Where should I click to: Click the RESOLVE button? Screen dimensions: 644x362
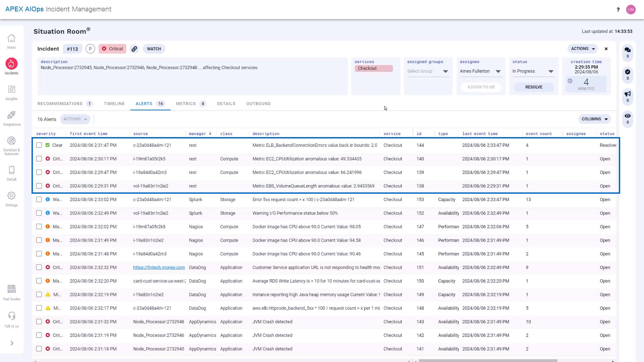point(534,87)
